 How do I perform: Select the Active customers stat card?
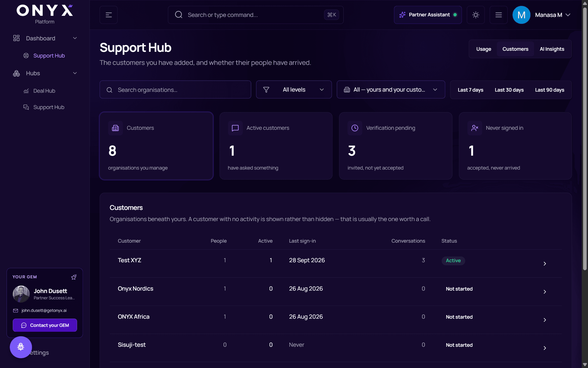pos(276,146)
